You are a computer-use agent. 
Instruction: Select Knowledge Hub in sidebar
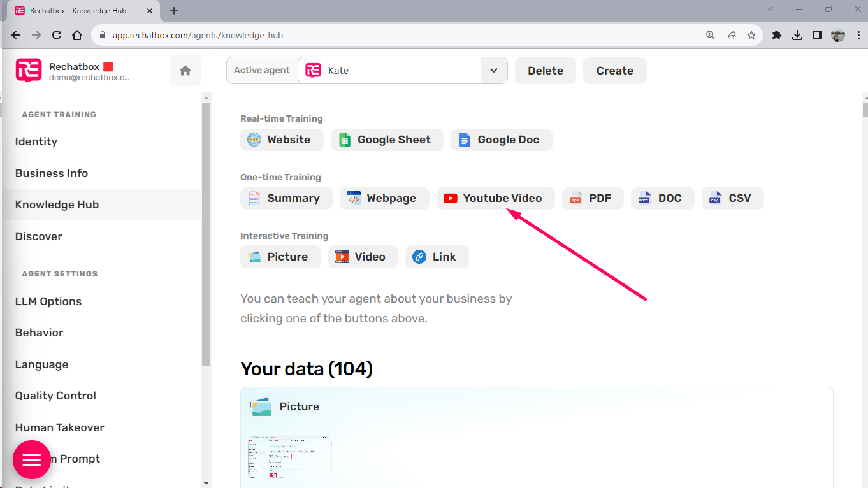[x=102, y=205]
